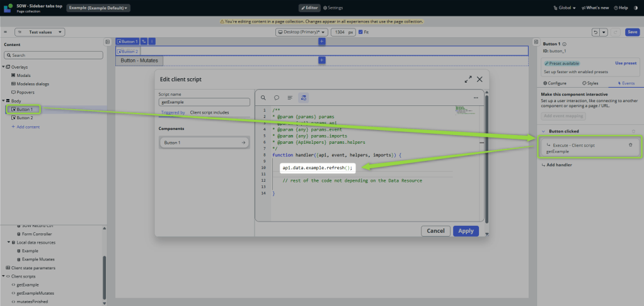Open the Styles tab
The height and width of the screenshot is (306, 644).
590,83
